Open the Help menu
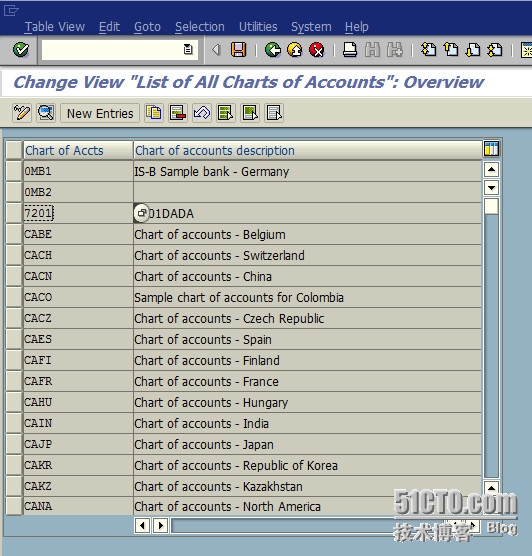This screenshot has width=532, height=556. click(356, 27)
